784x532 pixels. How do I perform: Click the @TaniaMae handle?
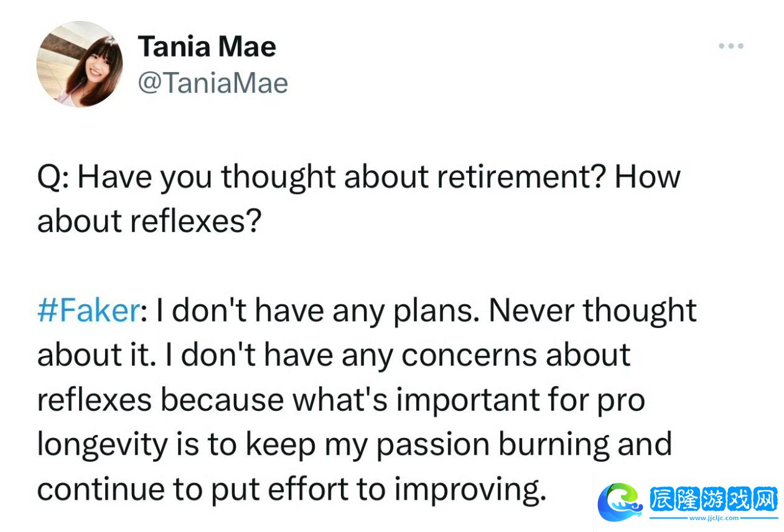213,83
